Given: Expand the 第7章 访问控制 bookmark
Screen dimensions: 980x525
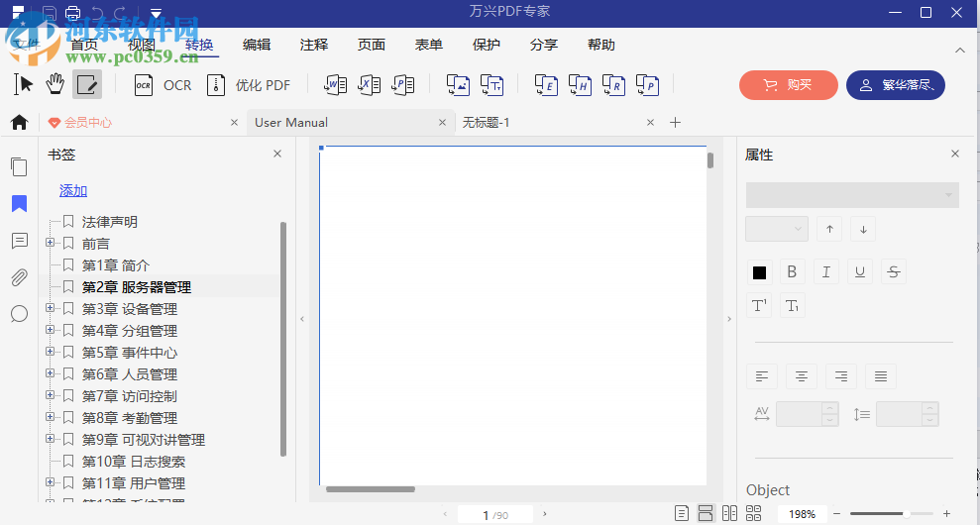Looking at the screenshot, I should (x=50, y=395).
